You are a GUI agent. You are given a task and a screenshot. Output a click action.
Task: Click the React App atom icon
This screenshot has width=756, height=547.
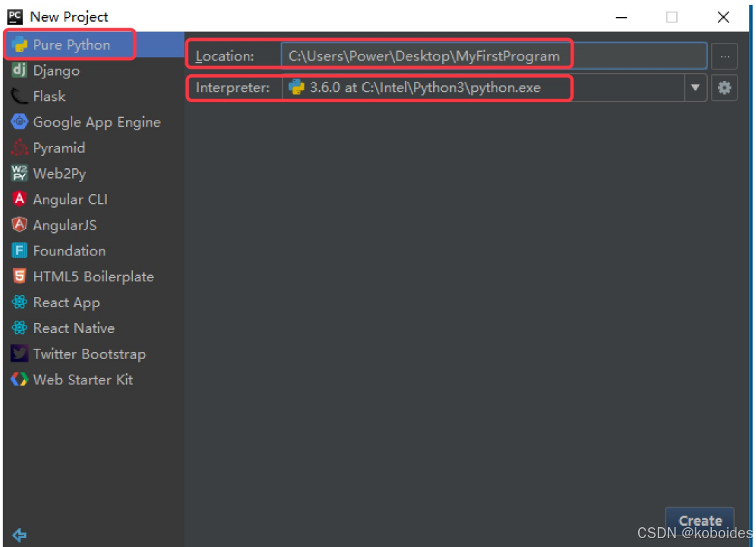19,302
